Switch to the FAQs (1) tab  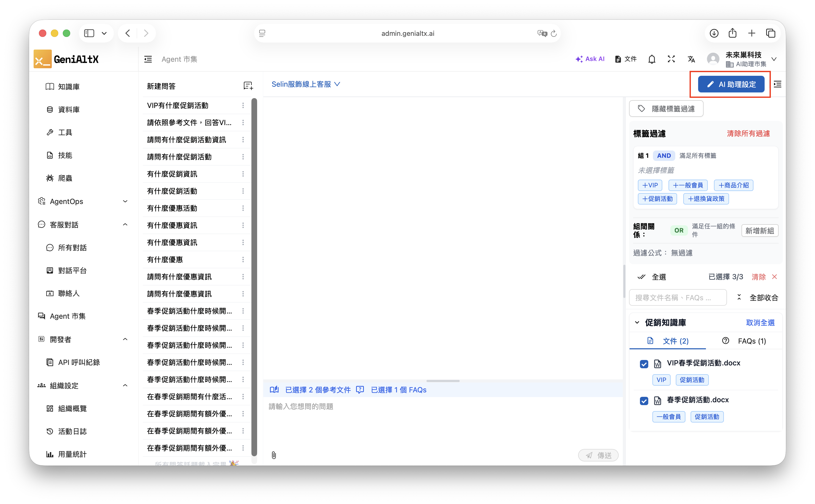coord(744,341)
